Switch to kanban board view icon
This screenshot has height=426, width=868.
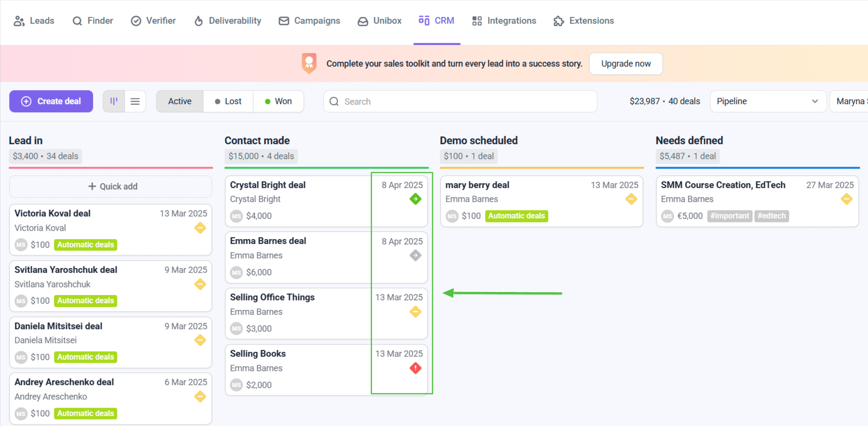click(x=114, y=101)
